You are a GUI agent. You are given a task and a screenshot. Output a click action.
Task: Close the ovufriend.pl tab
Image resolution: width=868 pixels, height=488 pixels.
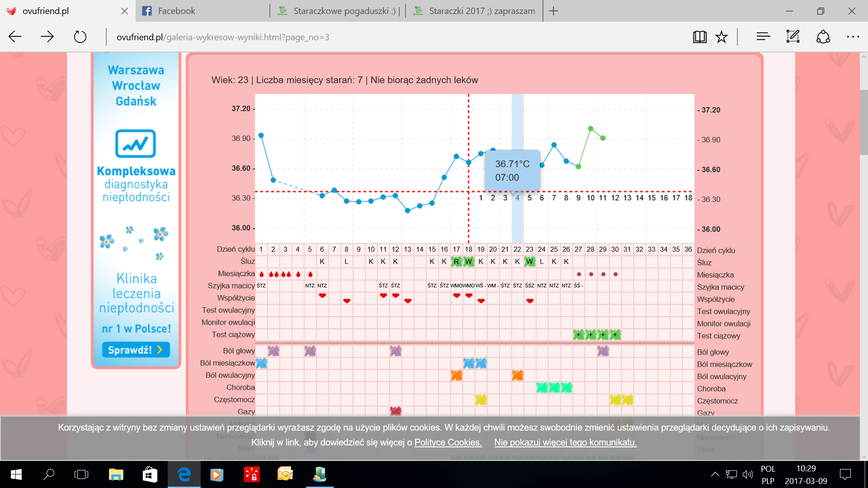125,11
